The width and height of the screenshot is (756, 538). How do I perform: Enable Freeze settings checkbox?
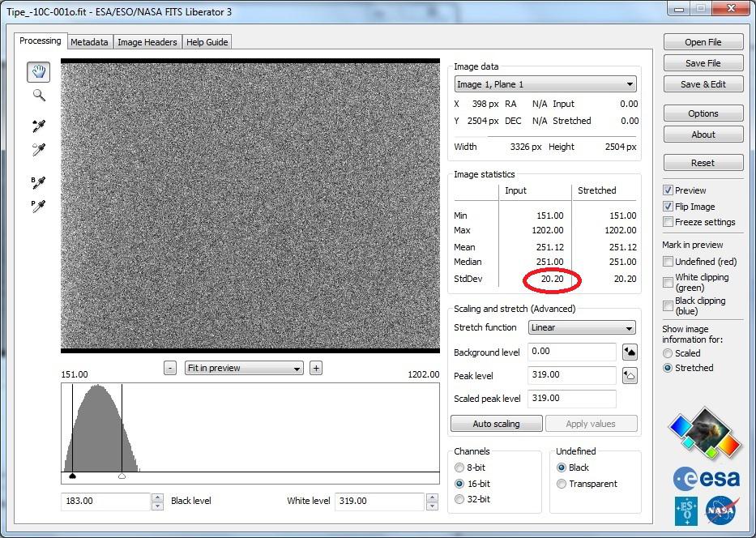[x=668, y=222]
